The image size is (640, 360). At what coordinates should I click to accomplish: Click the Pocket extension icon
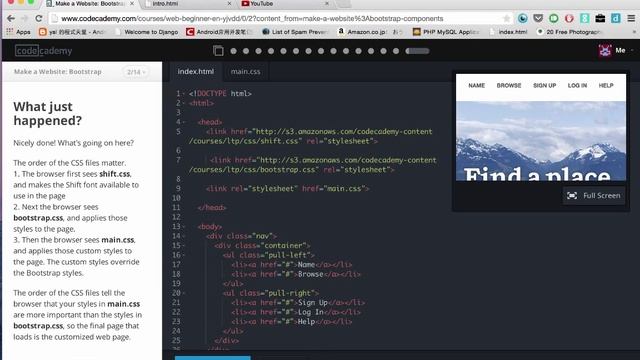click(x=538, y=18)
